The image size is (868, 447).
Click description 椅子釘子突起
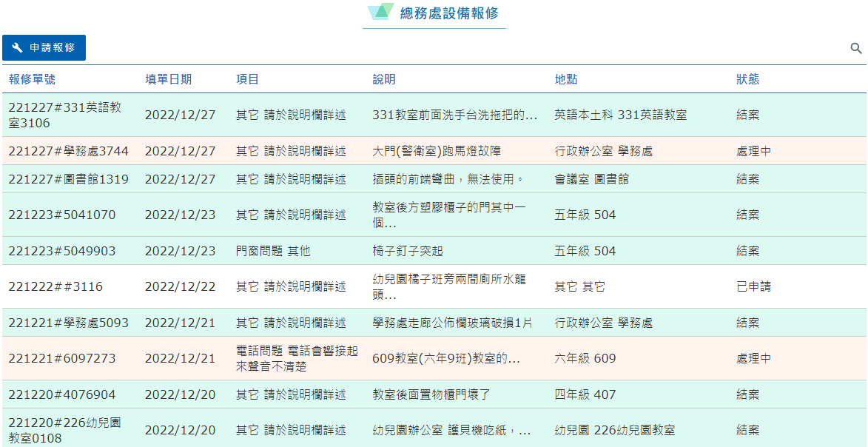click(x=408, y=251)
